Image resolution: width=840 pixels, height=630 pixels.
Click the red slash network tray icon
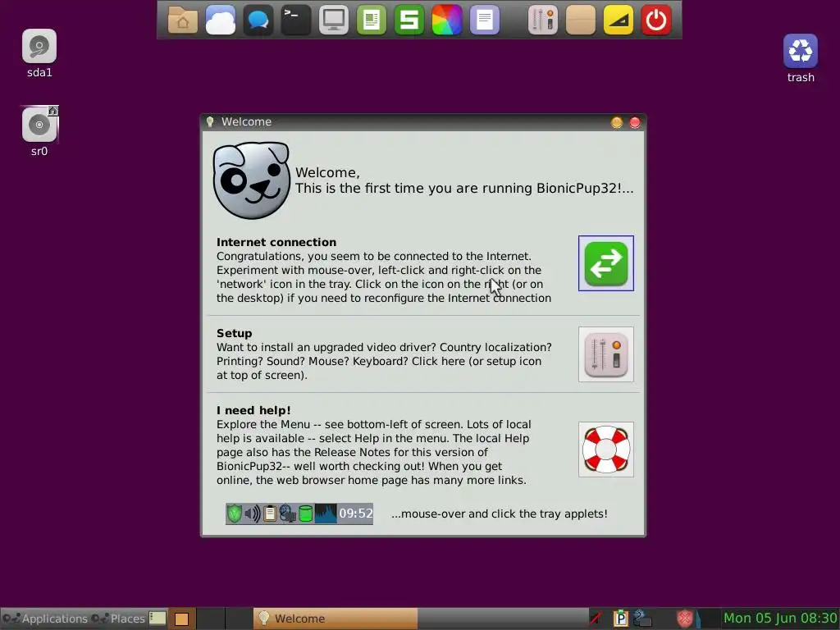click(x=596, y=619)
